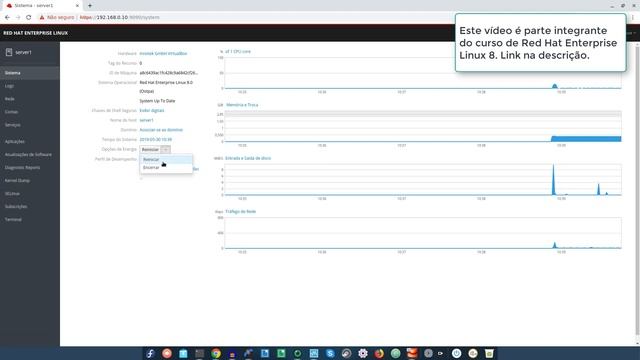Open Energy Options dropdown arrow
640x360 pixels.
tap(165, 150)
